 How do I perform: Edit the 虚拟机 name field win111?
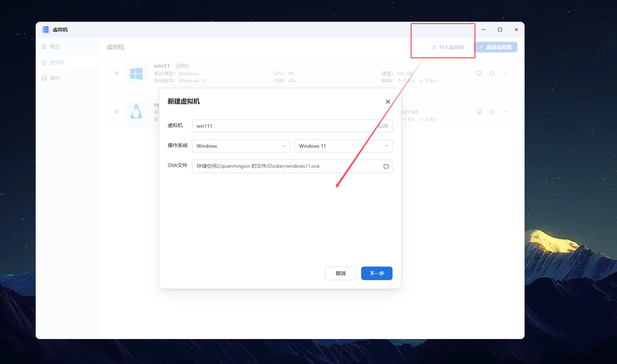(292, 126)
